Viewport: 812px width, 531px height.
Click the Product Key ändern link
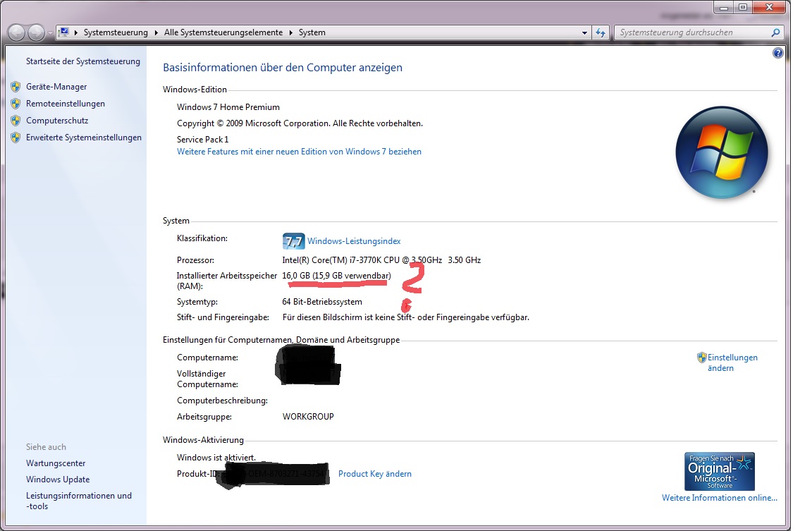click(x=374, y=474)
